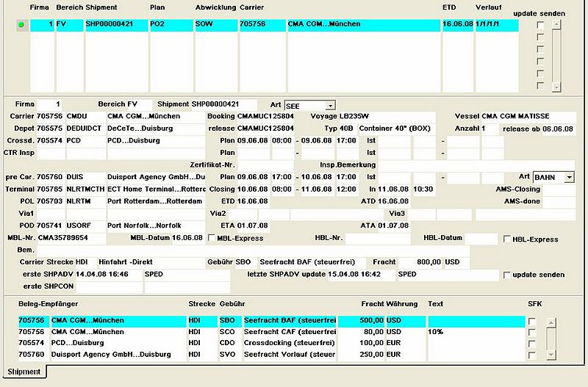
Task: Click the POL code NLRTM field
Action: (86, 201)
